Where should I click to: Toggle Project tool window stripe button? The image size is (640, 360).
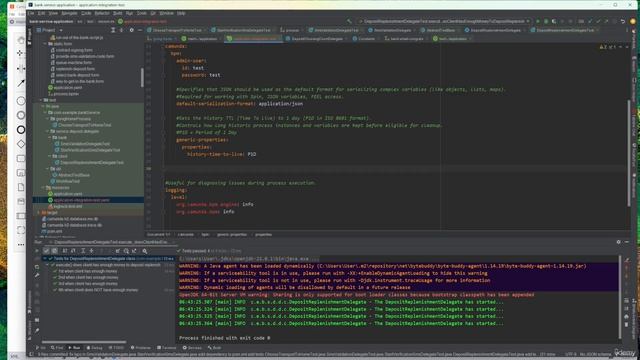(29, 37)
